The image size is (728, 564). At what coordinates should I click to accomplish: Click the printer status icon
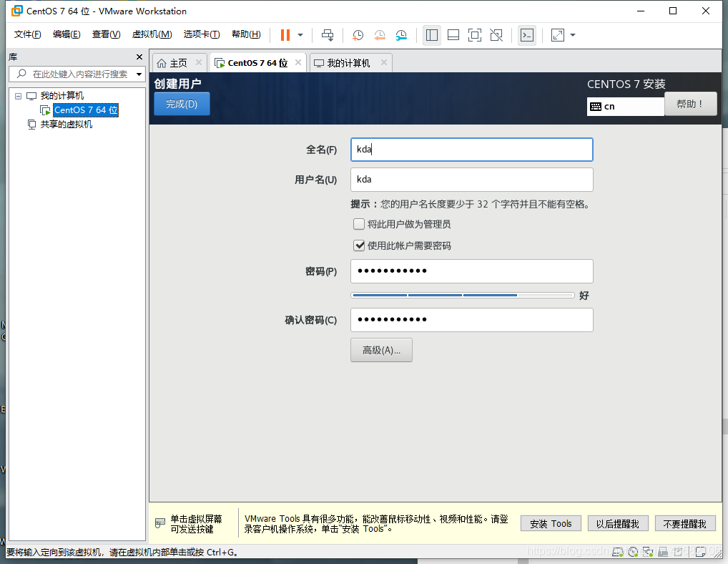coord(663,552)
